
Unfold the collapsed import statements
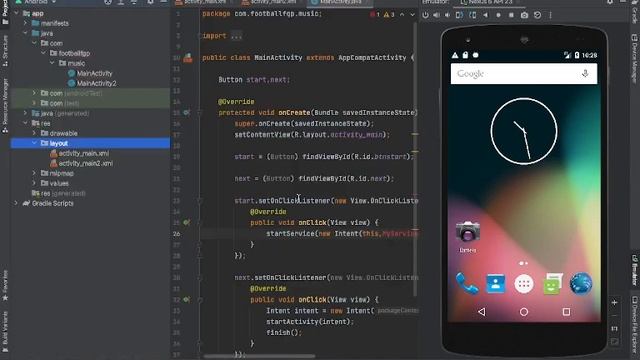pyautogui.click(x=236, y=36)
